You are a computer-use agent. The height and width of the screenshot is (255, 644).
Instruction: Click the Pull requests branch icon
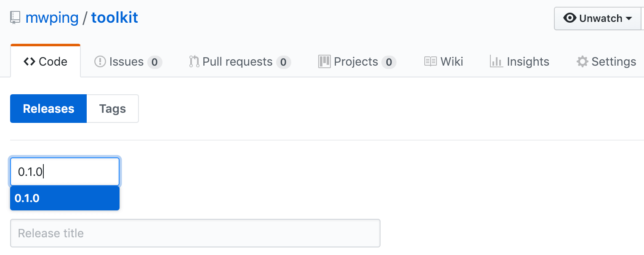click(x=194, y=62)
